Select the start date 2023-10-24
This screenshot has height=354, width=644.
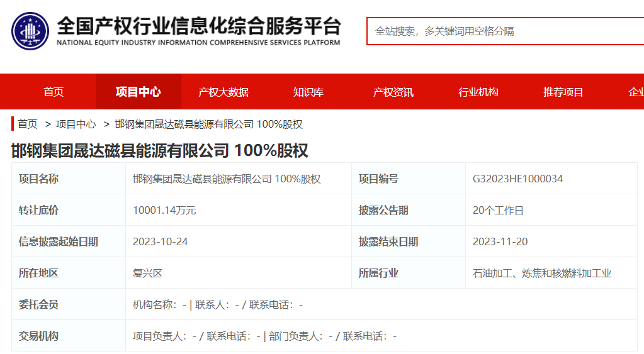(160, 241)
